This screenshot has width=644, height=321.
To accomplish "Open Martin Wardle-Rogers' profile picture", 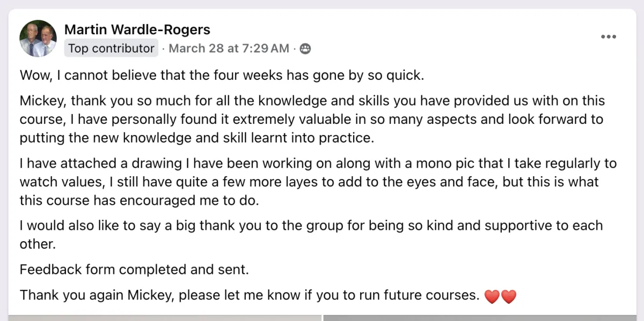I will click(38, 39).
